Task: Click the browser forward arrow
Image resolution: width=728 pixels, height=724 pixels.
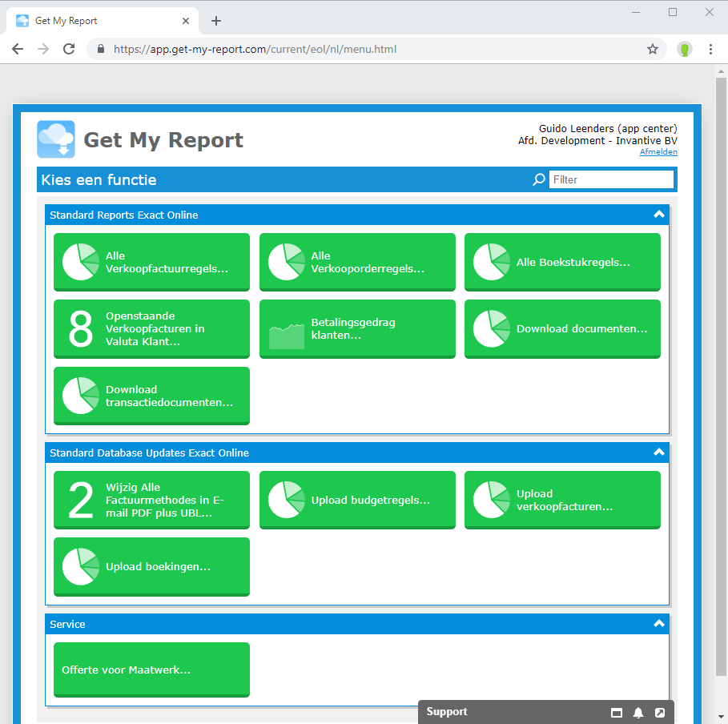Action: click(x=43, y=49)
